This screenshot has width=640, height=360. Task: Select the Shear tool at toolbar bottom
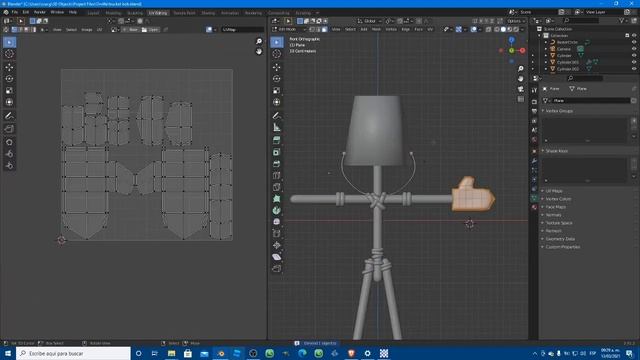[x=277, y=257]
